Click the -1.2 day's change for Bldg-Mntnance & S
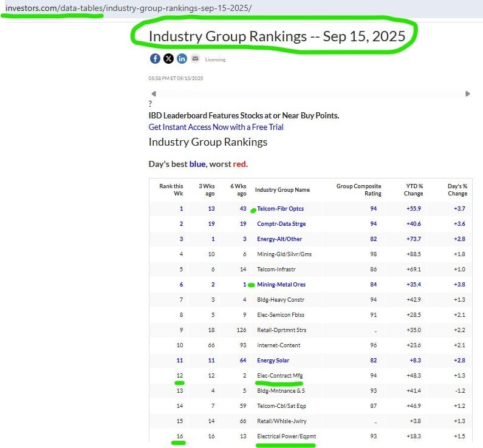This screenshot has width=483, height=448. click(460, 391)
